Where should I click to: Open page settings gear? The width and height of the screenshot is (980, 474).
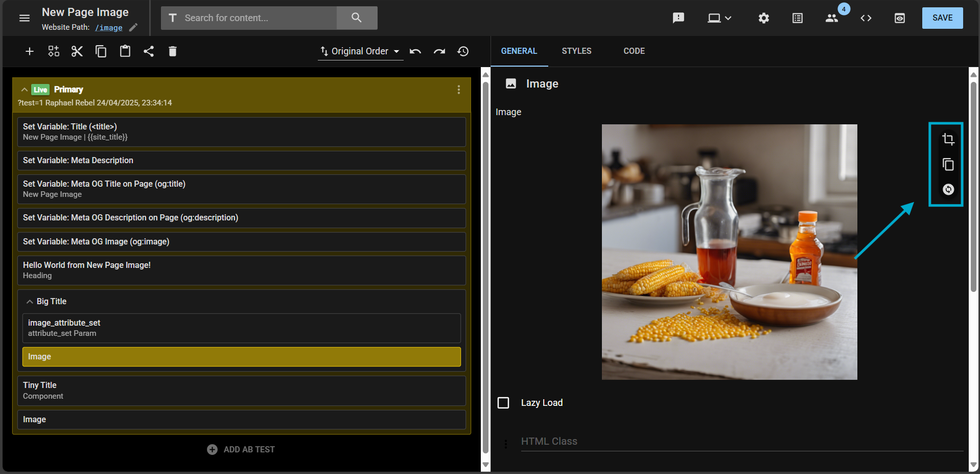click(x=764, y=18)
